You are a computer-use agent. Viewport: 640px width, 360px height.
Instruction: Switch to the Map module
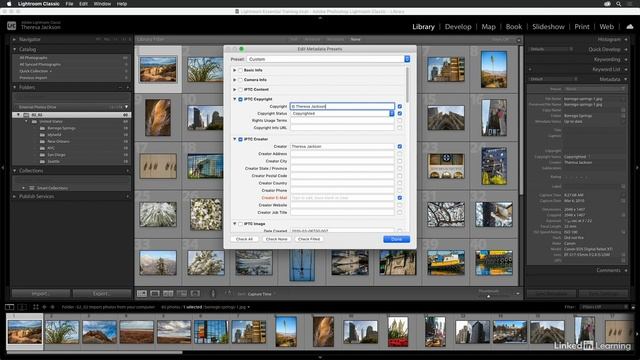click(x=489, y=27)
